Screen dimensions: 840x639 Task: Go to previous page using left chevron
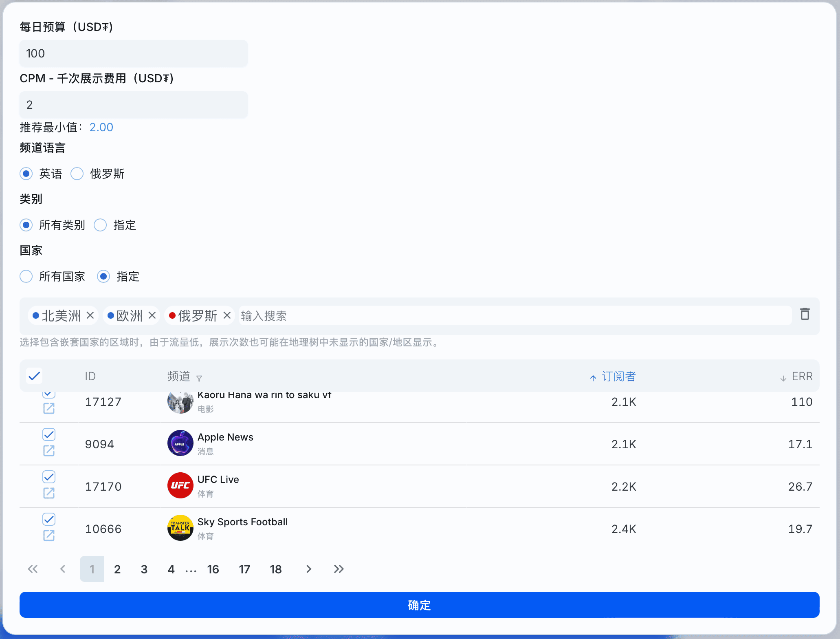tap(62, 569)
